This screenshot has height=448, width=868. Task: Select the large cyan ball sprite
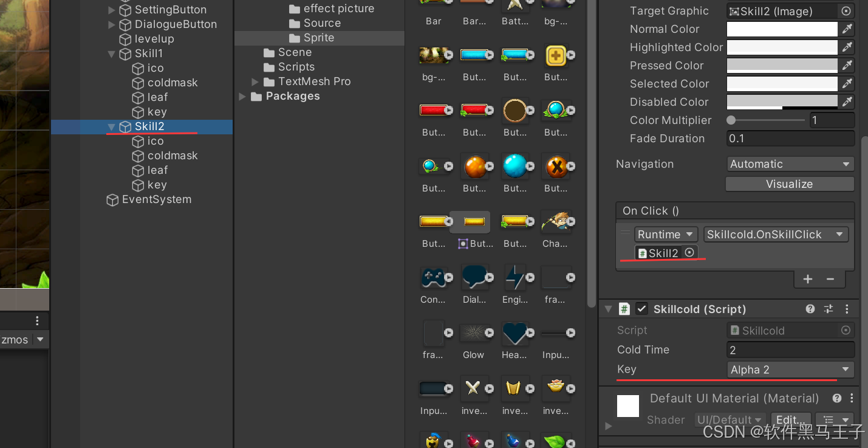click(514, 166)
